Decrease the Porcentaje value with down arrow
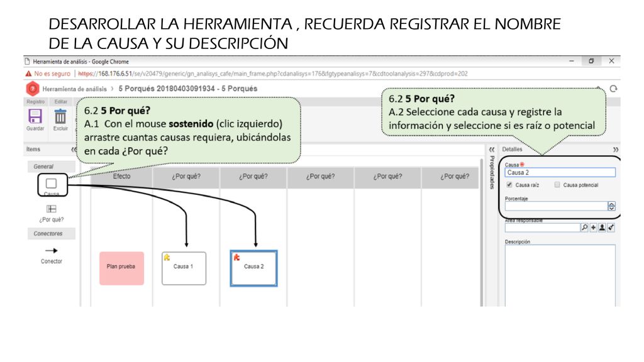The width and height of the screenshot is (644, 362). (x=611, y=209)
